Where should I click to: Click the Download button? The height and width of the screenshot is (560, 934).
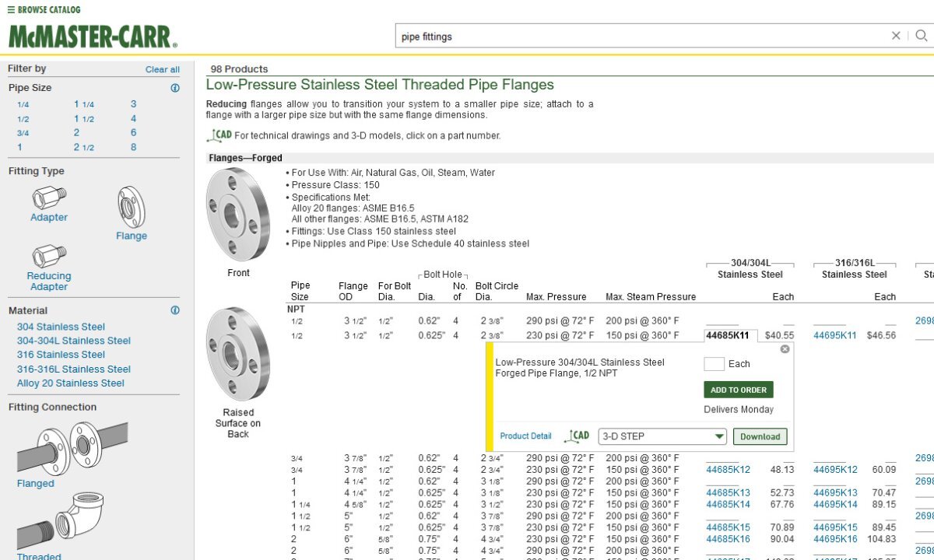pos(760,436)
